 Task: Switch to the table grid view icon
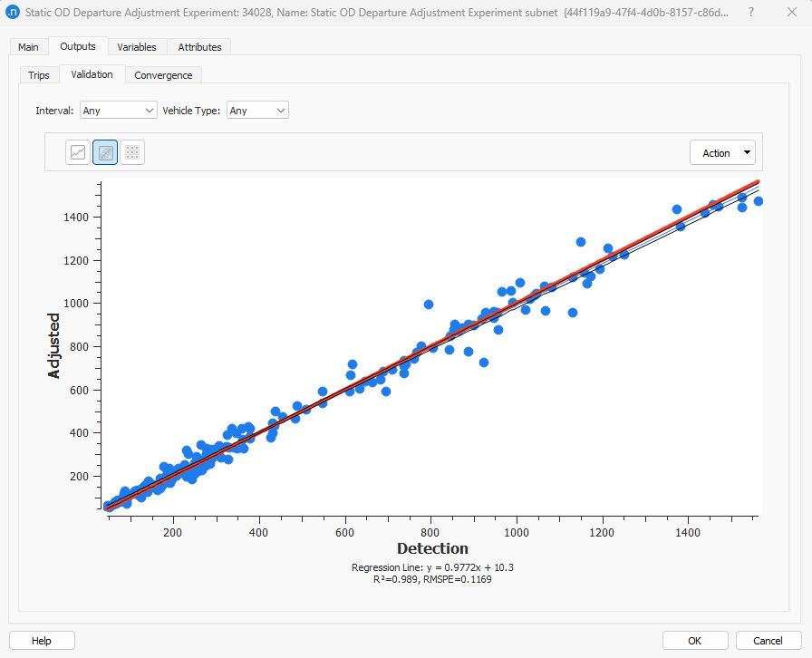(132, 153)
